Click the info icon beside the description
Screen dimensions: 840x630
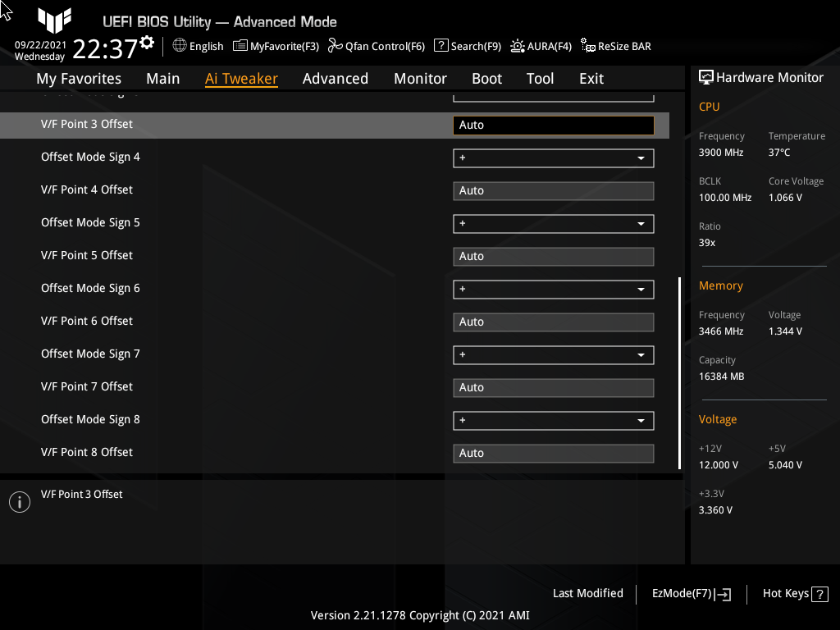coord(20,502)
